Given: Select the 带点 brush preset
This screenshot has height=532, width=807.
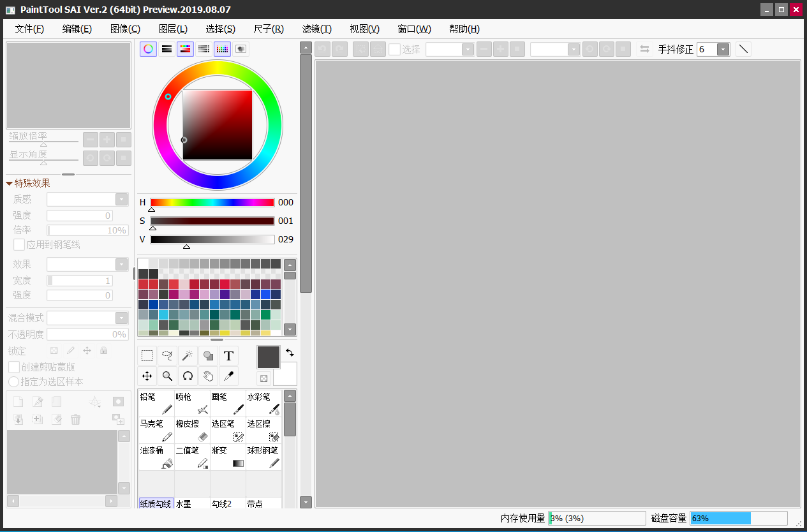Looking at the screenshot, I should click(263, 503).
